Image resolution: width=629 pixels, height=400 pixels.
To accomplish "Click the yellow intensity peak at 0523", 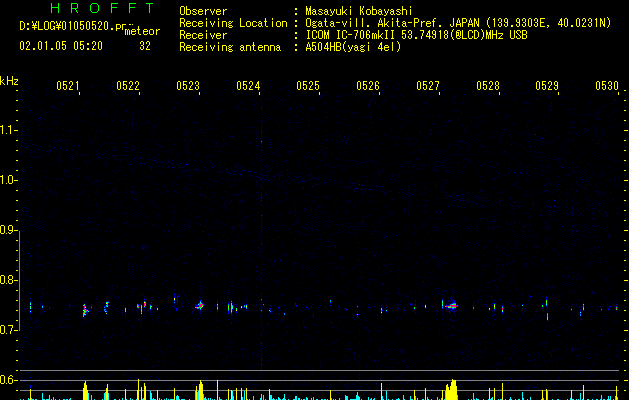I will point(200,390).
